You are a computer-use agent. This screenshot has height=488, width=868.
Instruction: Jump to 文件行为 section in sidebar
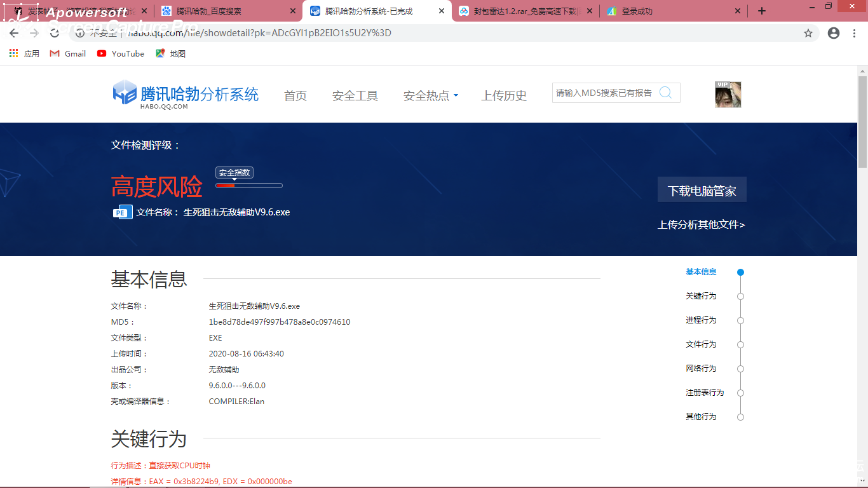click(701, 344)
